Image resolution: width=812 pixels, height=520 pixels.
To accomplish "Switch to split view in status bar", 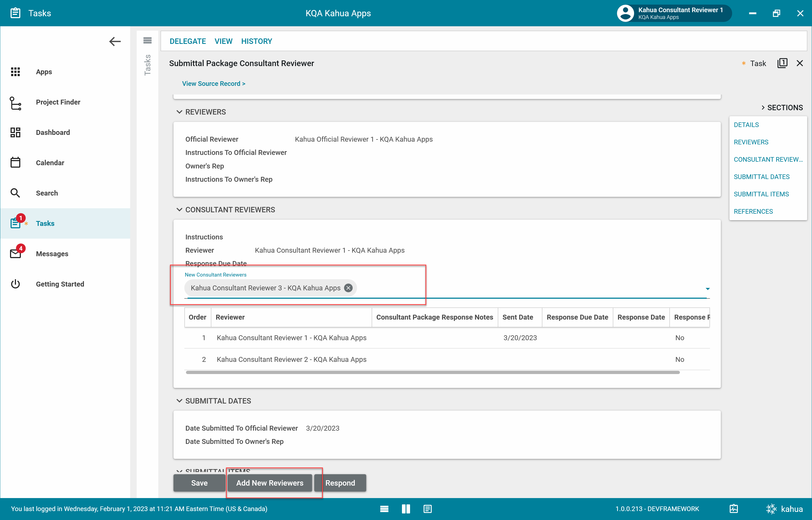I will (x=406, y=509).
